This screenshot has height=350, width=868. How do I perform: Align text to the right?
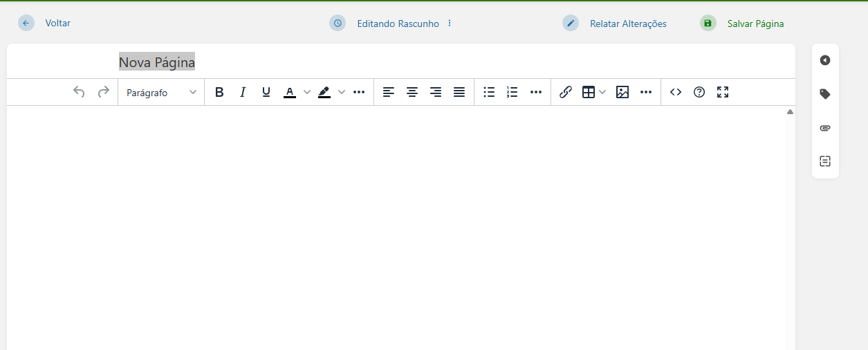436,92
